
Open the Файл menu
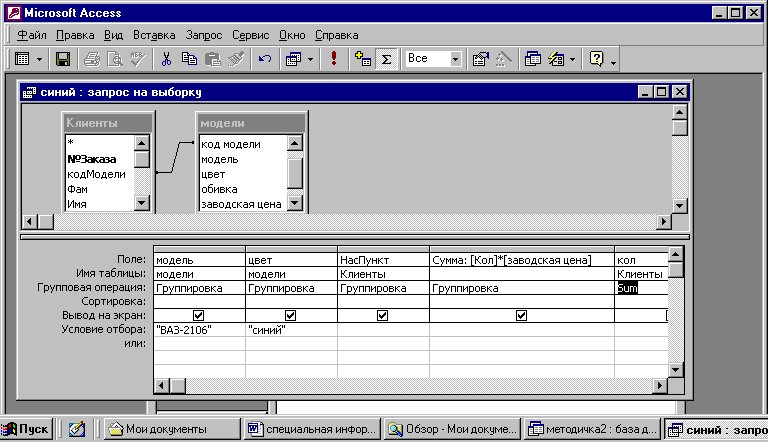click(32, 35)
